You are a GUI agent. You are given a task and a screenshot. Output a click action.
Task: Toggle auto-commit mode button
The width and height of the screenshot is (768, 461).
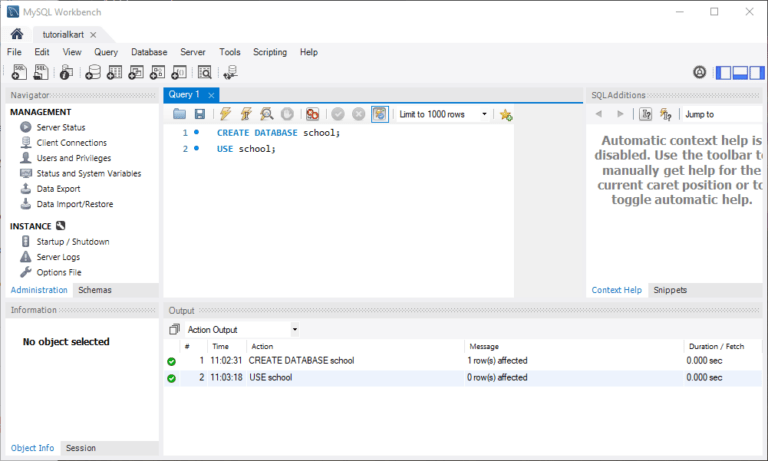(380, 114)
